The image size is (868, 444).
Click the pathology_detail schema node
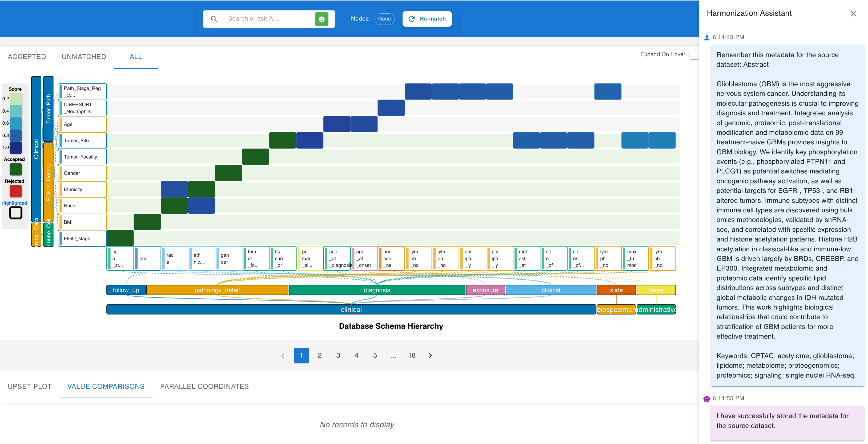217,290
